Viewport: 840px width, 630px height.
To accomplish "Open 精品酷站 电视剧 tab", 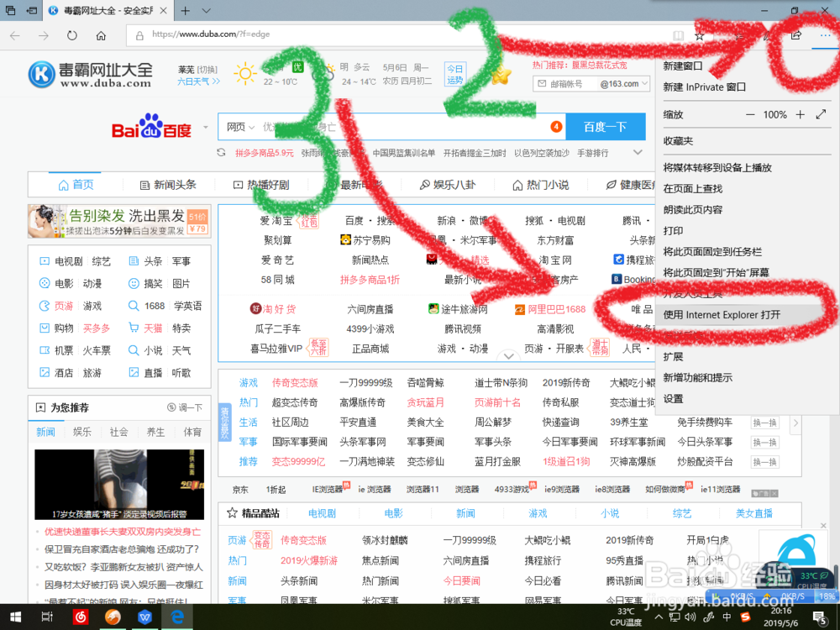I will pyautogui.click(x=322, y=513).
